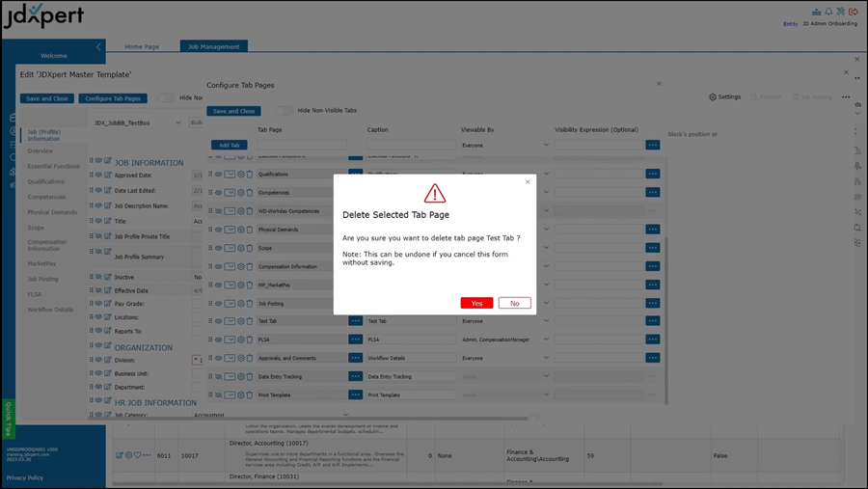This screenshot has width=868, height=489.
Task: Toggle visibility eye for Print Template tab
Action: click(x=219, y=394)
